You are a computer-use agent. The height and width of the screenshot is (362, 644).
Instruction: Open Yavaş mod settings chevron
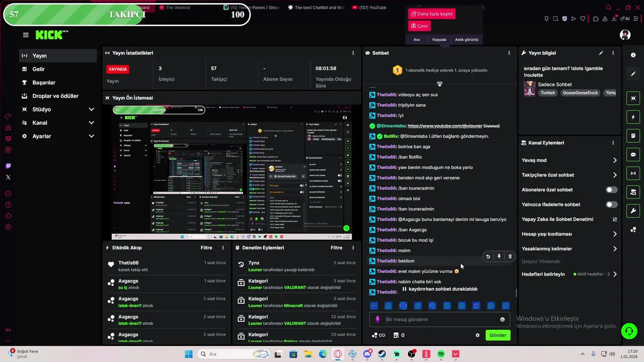(615, 160)
